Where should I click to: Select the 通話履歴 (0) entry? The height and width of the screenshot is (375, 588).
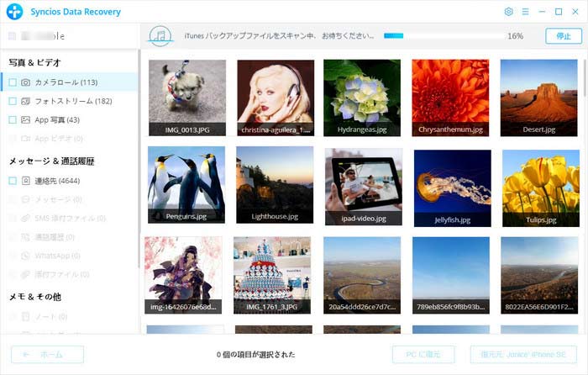coord(70,237)
